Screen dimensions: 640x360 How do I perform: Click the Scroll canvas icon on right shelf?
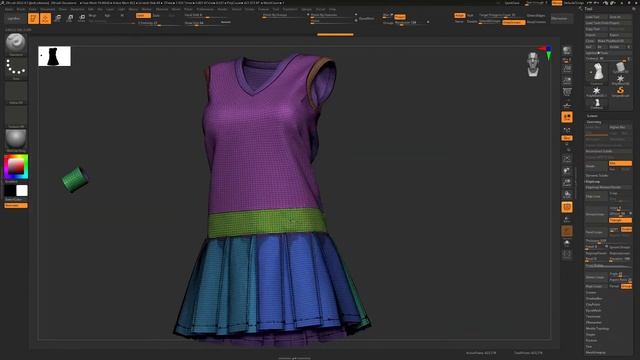[x=567, y=69]
